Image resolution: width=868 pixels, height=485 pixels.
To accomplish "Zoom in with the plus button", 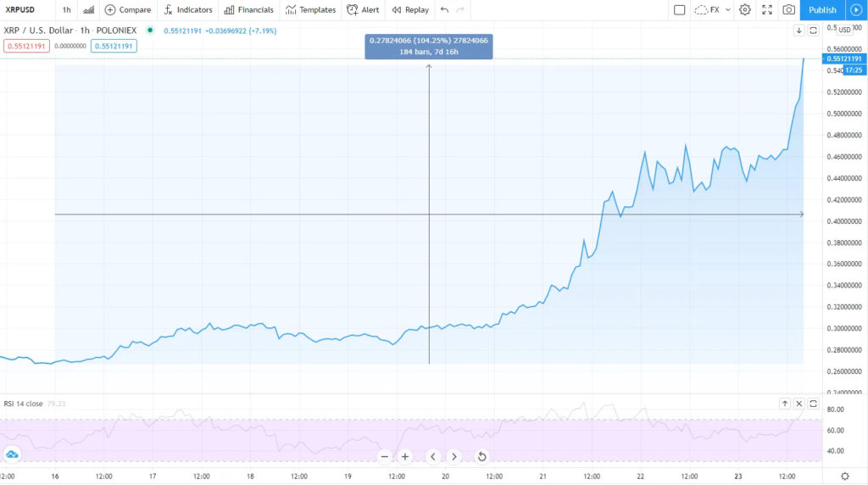I will coord(405,457).
